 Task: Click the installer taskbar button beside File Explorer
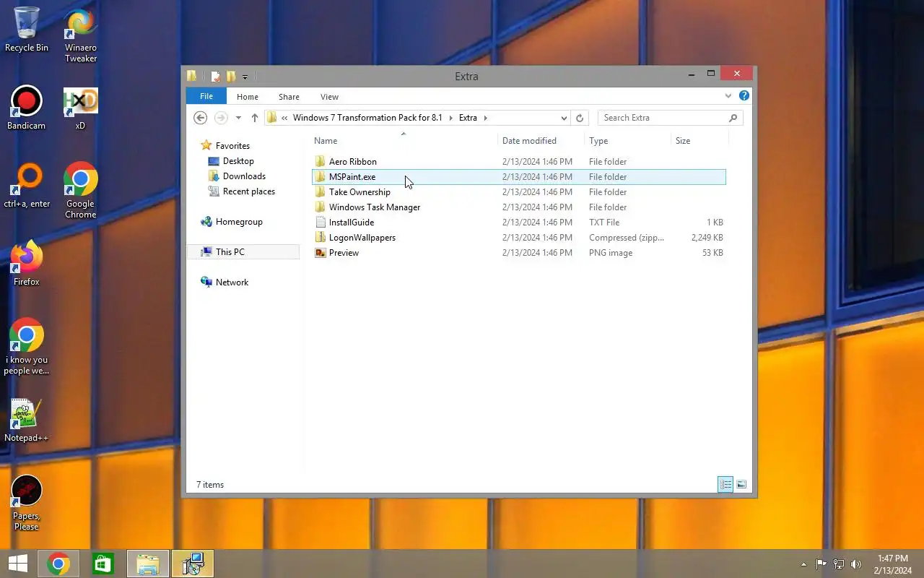[193, 564]
